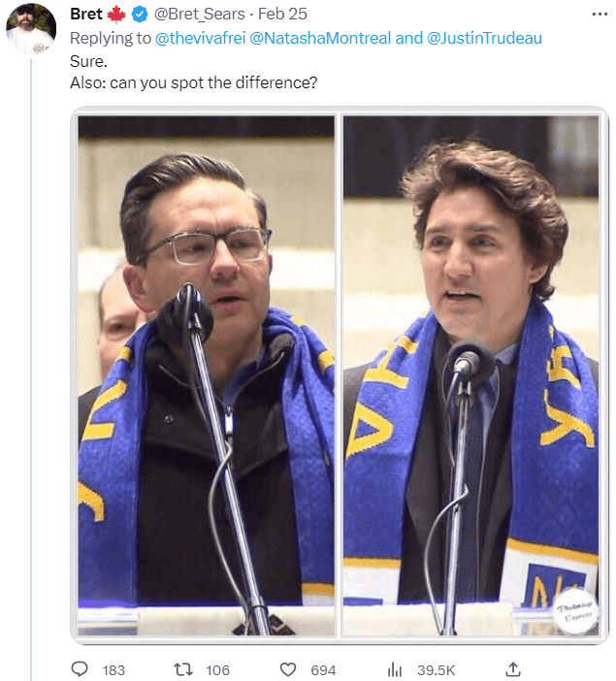Image resolution: width=616 pixels, height=681 pixels.
Task: Click the retweet arrows icon
Action: (x=183, y=669)
